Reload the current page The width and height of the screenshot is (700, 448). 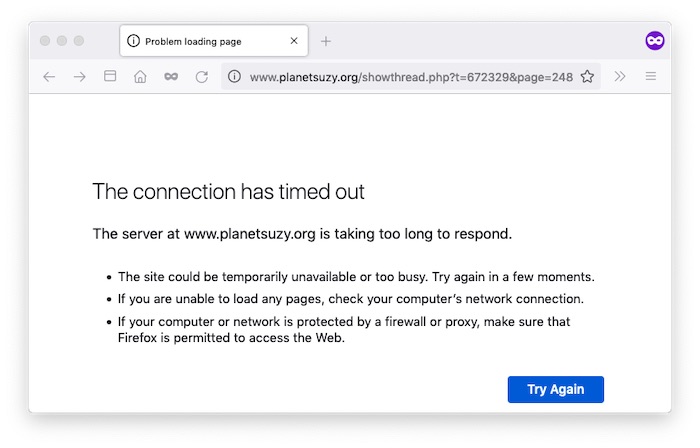coord(202,77)
